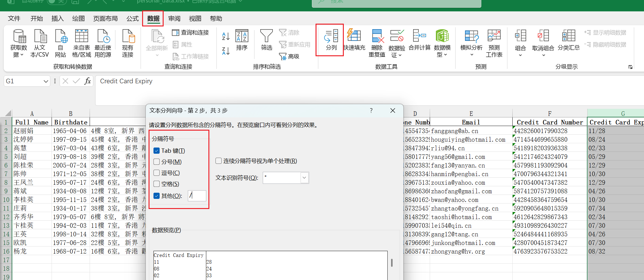Click the 查询和连接 button
This screenshot has width=644, height=280.
point(191,33)
